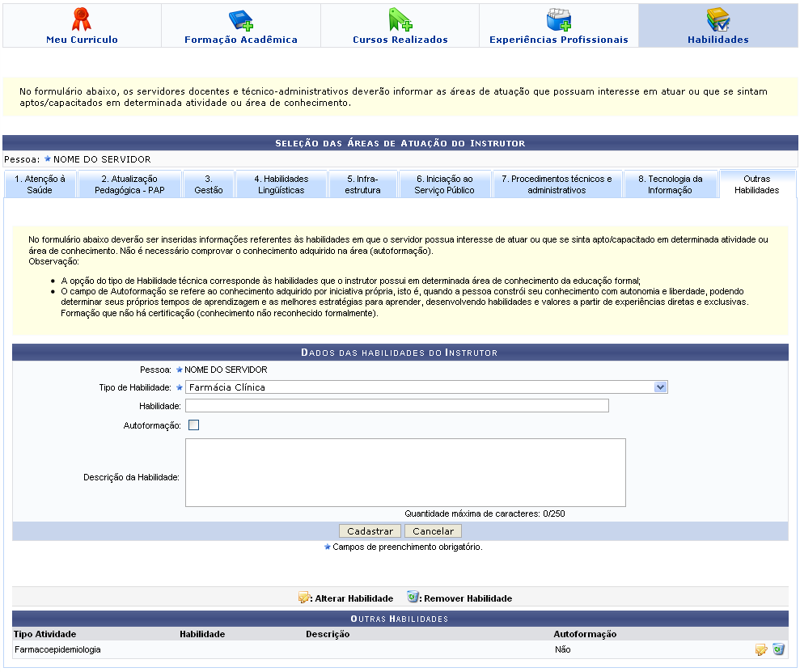
Task: Click the Formação Acadêmica book icon
Action: pos(241,20)
